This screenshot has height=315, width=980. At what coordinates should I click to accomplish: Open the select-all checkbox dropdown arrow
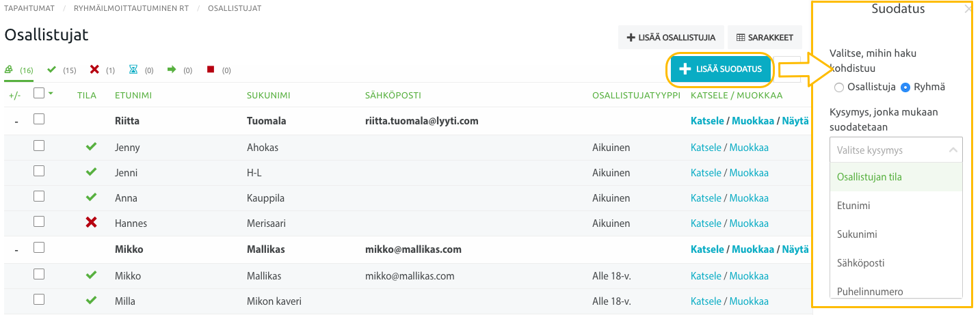coord(51,94)
